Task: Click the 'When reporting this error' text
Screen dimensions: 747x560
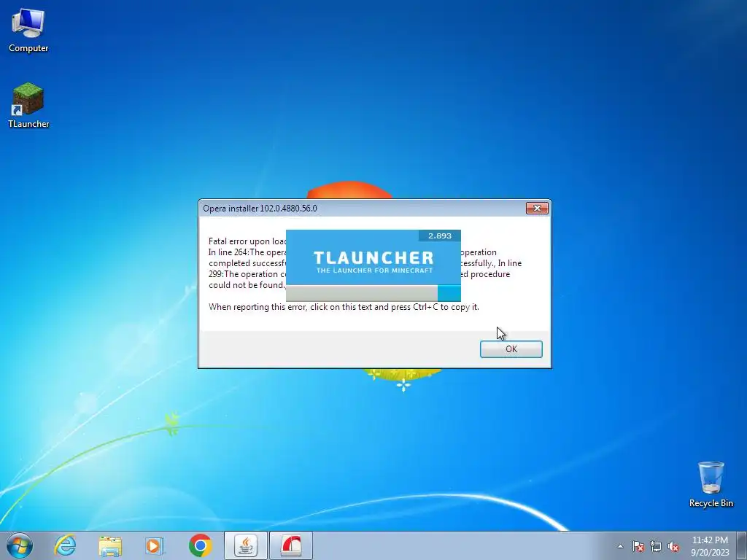Action: coord(344,307)
